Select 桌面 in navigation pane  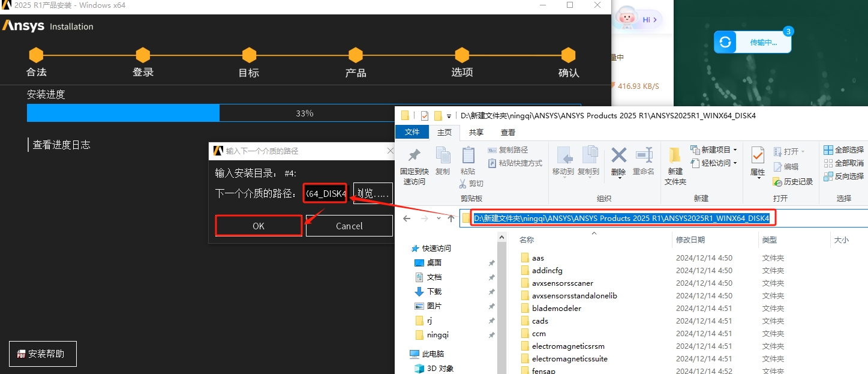pyautogui.click(x=434, y=262)
